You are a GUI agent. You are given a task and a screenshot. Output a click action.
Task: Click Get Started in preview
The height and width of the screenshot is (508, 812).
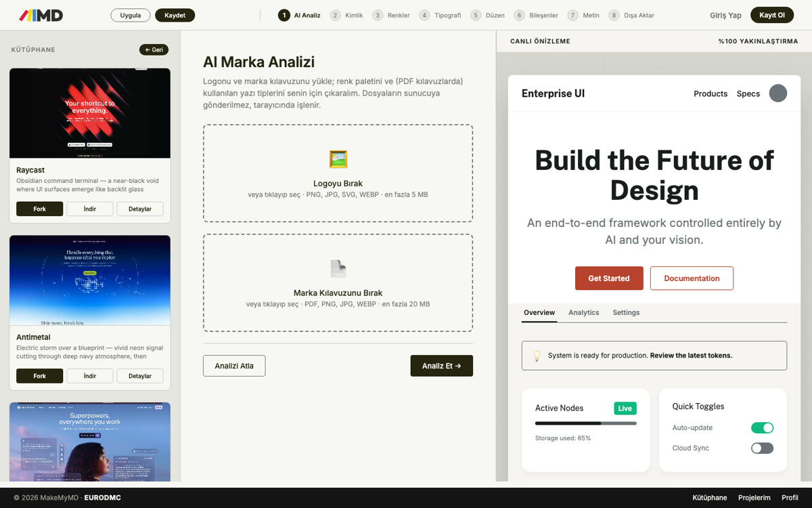pos(609,278)
